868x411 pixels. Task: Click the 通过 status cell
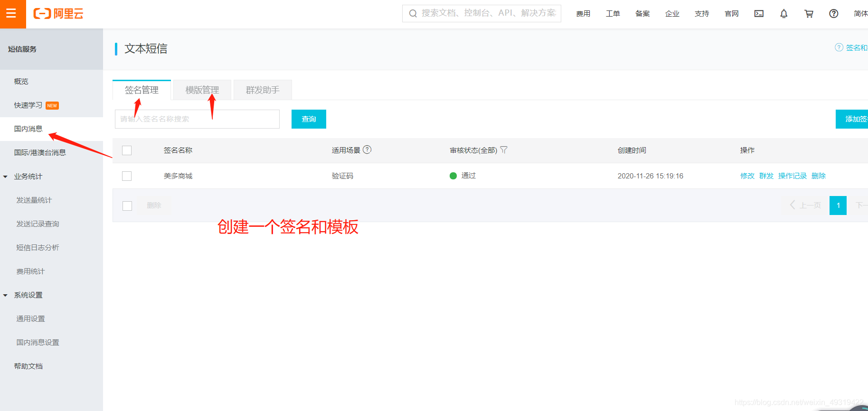463,176
